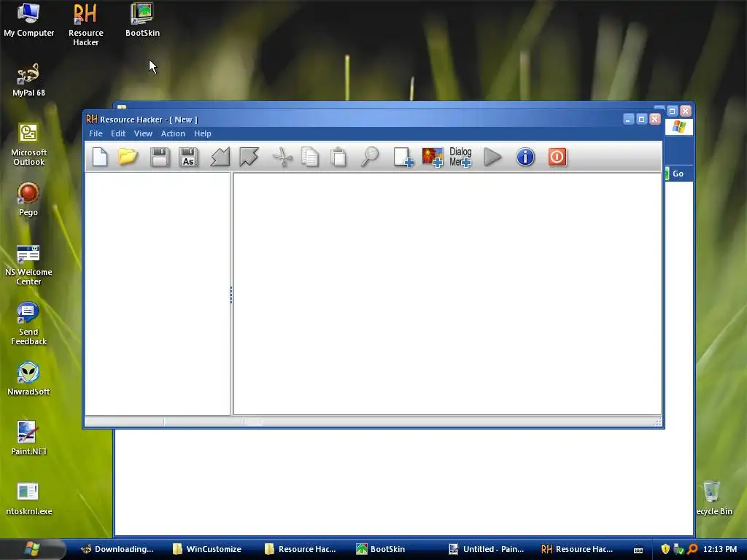This screenshot has width=747, height=560.
Task: Click the pane splitter grip handle
Action: pos(231,295)
